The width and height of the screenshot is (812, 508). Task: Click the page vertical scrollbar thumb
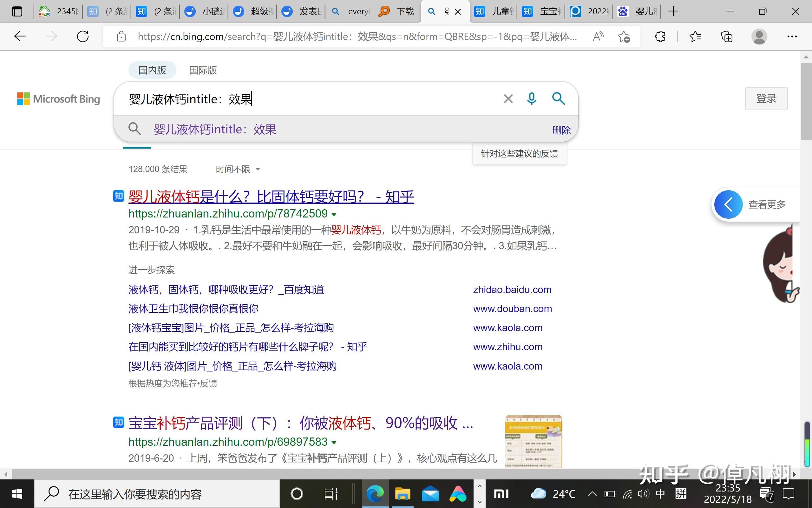point(806,102)
